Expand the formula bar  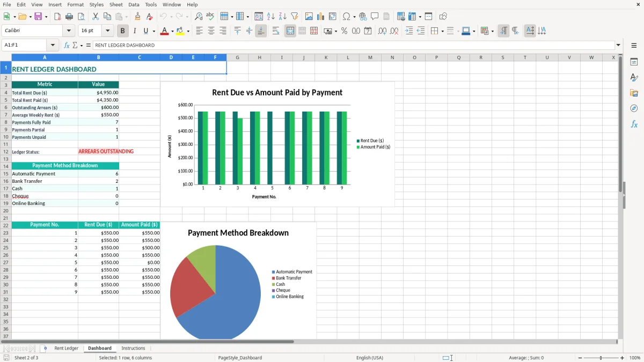coord(618,45)
